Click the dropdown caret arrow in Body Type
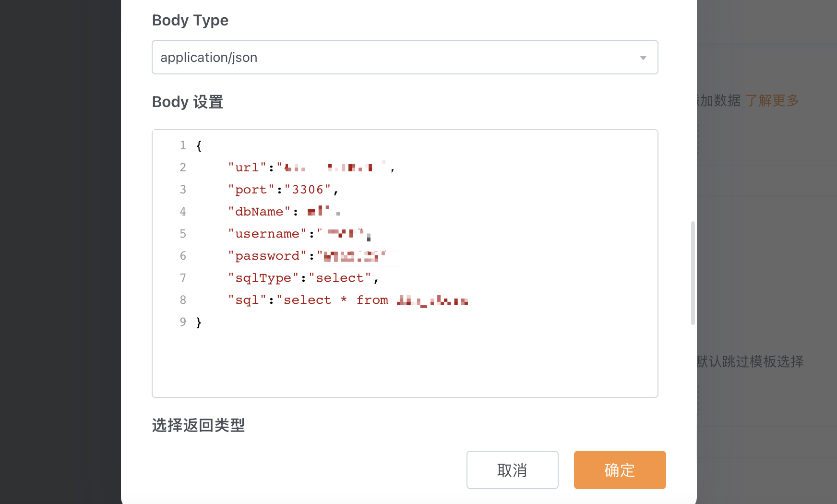Screen dimensions: 837x504 [643, 58]
